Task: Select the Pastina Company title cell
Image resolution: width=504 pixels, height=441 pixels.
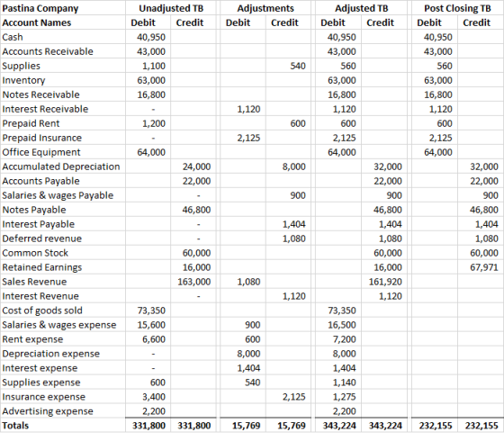Action: pos(63,8)
